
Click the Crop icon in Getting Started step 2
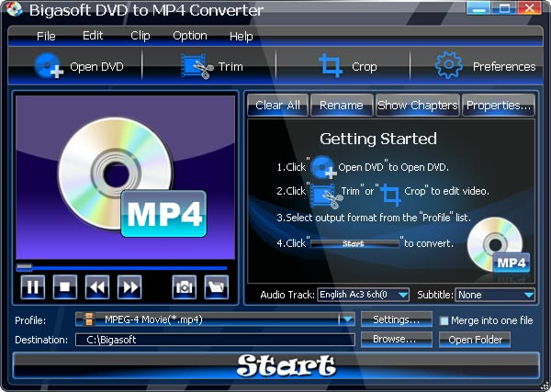[391, 195]
